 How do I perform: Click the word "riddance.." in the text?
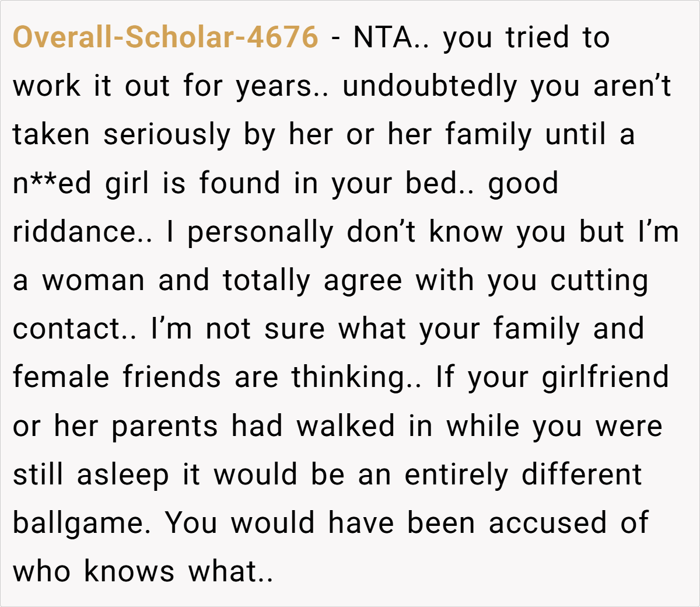pos(83,232)
